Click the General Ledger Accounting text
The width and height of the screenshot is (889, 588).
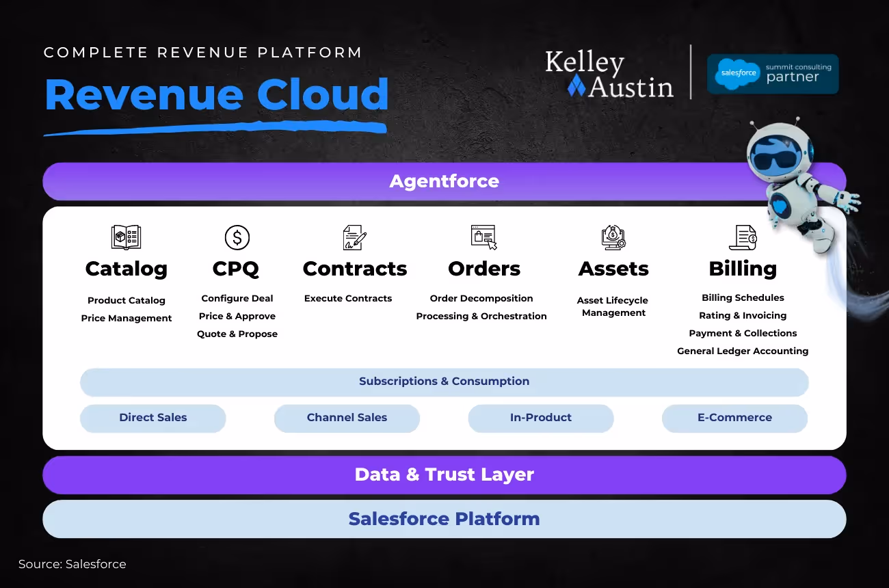(743, 351)
